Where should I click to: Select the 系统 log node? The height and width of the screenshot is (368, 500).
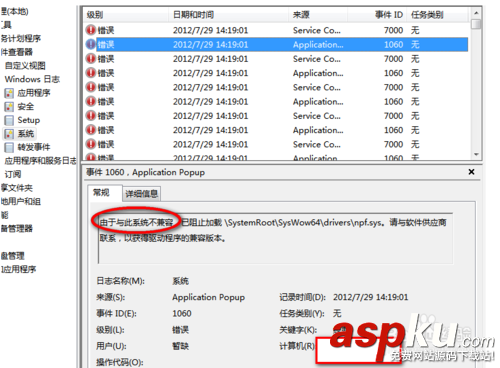pyautogui.click(x=26, y=134)
